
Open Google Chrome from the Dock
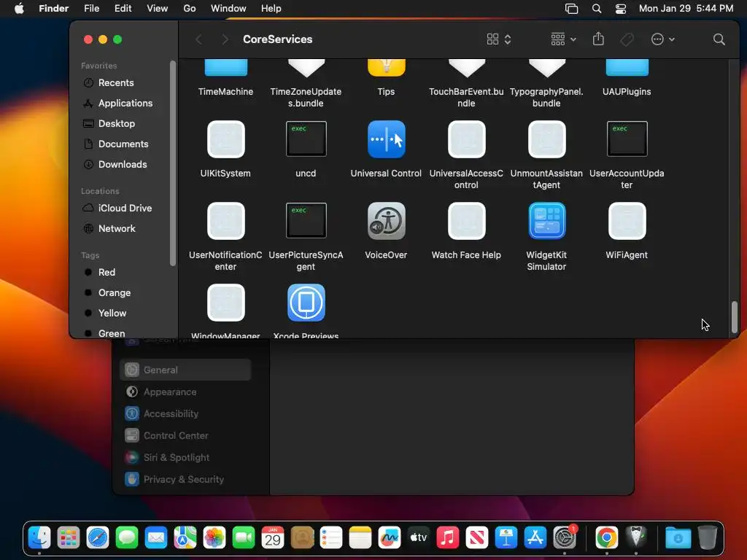(x=606, y=537)
